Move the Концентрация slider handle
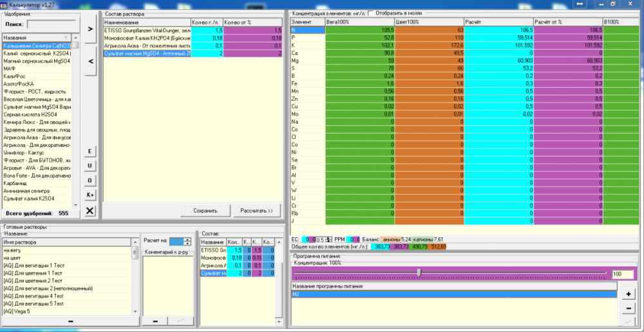644x332 pixels. [x=419, y=273]
